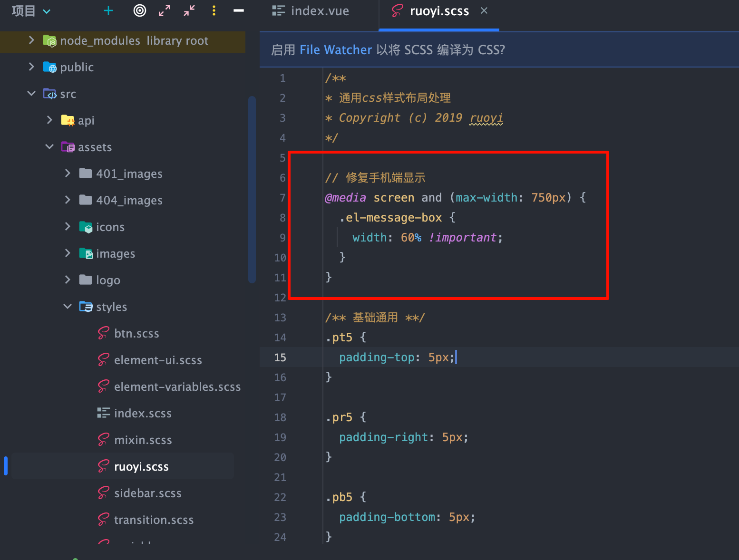Image resolution: width=739 pixels, height=560 pixels.
Task: Click the expand all icon in project toolbar
Action: [x=165, y=11]
